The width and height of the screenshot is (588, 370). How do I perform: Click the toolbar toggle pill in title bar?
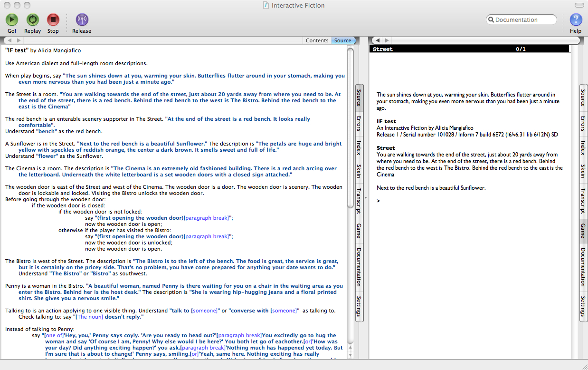pos(579,5)
